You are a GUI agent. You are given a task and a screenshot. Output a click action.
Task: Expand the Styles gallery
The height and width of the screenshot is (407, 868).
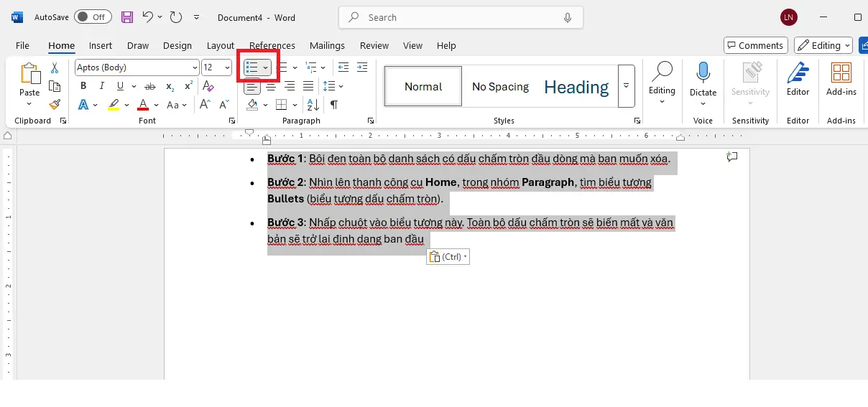[x=626, y=86]
